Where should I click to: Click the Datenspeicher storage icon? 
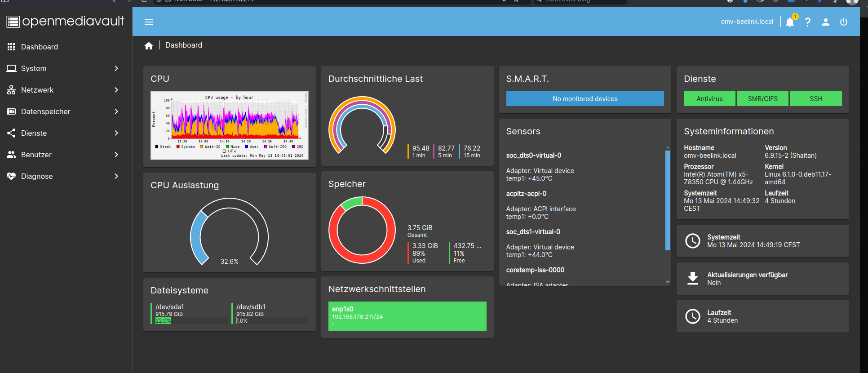click(x=11, y=111)
